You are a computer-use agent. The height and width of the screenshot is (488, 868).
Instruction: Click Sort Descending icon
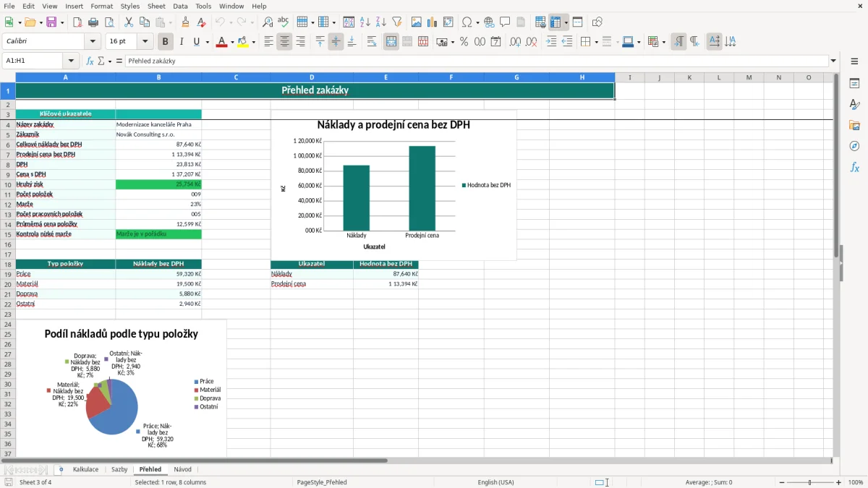pos(380,22)
